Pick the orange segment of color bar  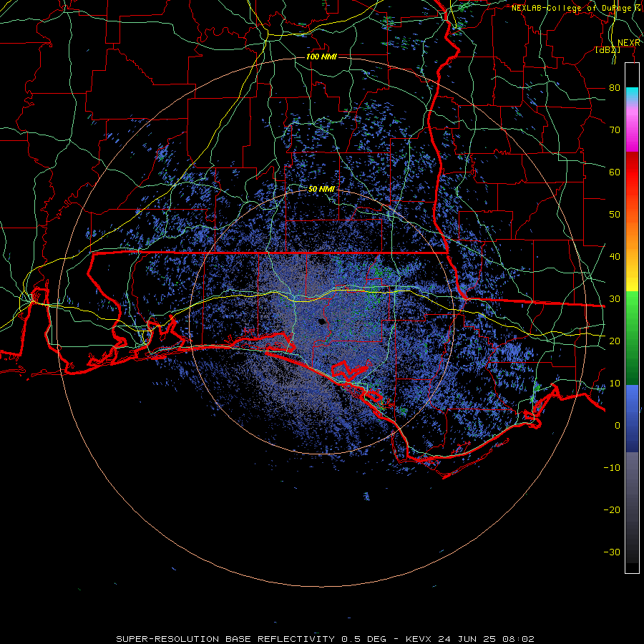point(632,234)
